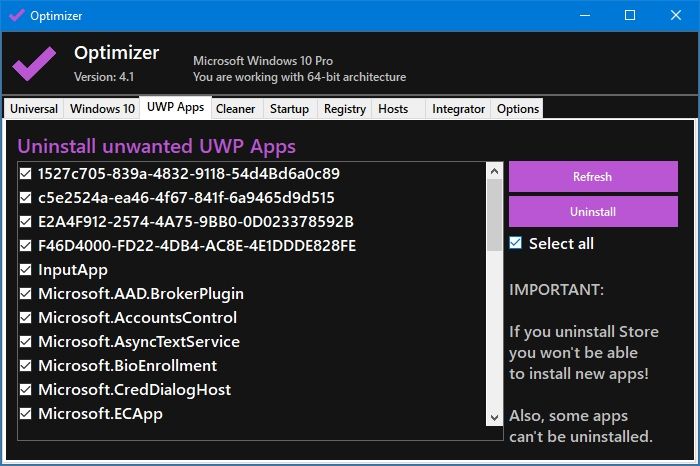The image size is (700, 466).
Task: Select the c5e2524a-ea46-4f67-841f entry text
Action: coord(186,198)
